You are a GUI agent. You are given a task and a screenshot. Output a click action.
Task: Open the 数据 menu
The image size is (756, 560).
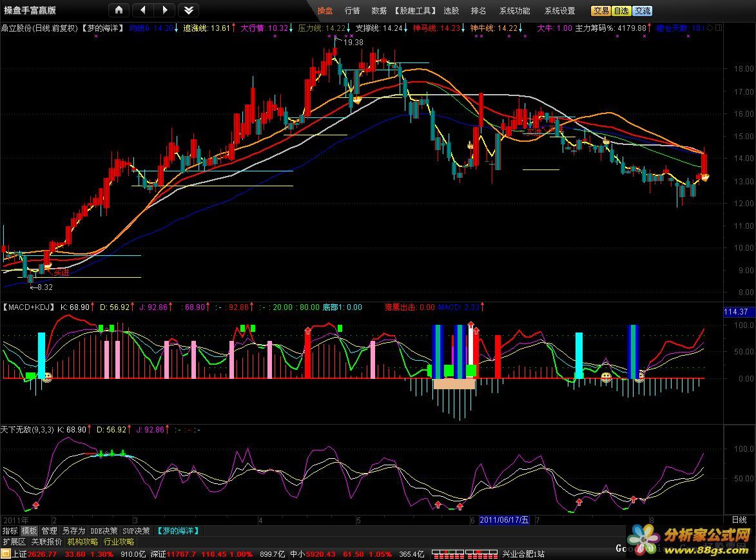[x=379, y=10]
